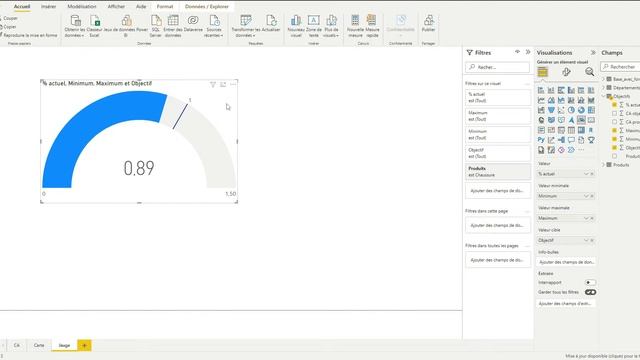Select the gauge visualization icon

tap(581, 120)
